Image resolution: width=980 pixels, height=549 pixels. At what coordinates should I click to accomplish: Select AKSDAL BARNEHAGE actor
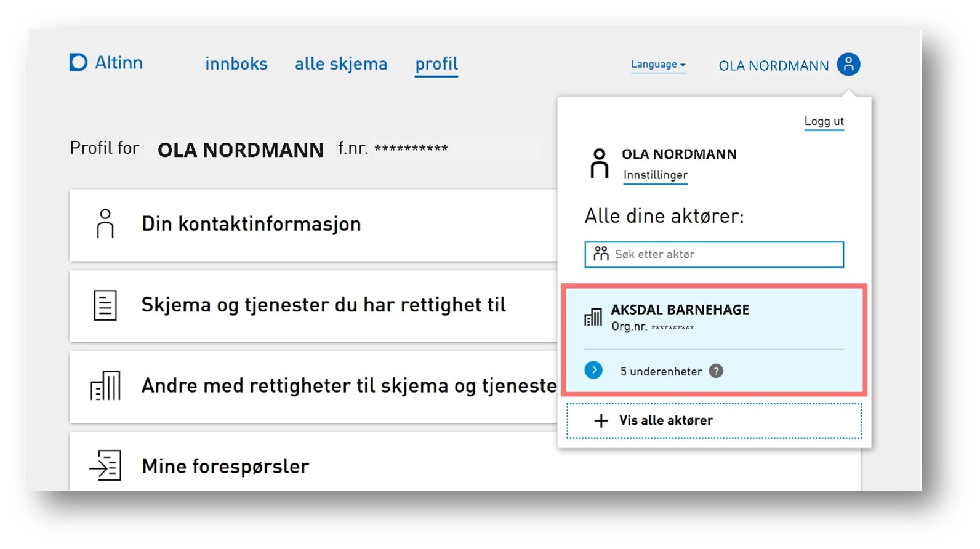(x=714, y=318)
